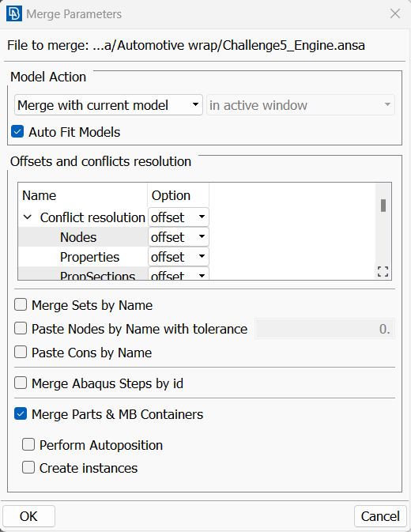Viewport: 411px width, 532px height.
Task: Click the ANSA logo icon in title bar
Action: [x=14, y=13]
